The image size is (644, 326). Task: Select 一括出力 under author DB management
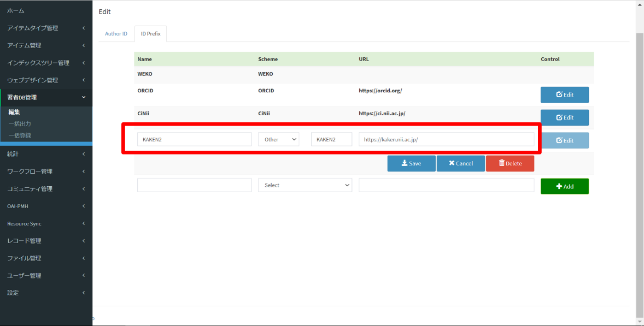(x=20, y=124)
